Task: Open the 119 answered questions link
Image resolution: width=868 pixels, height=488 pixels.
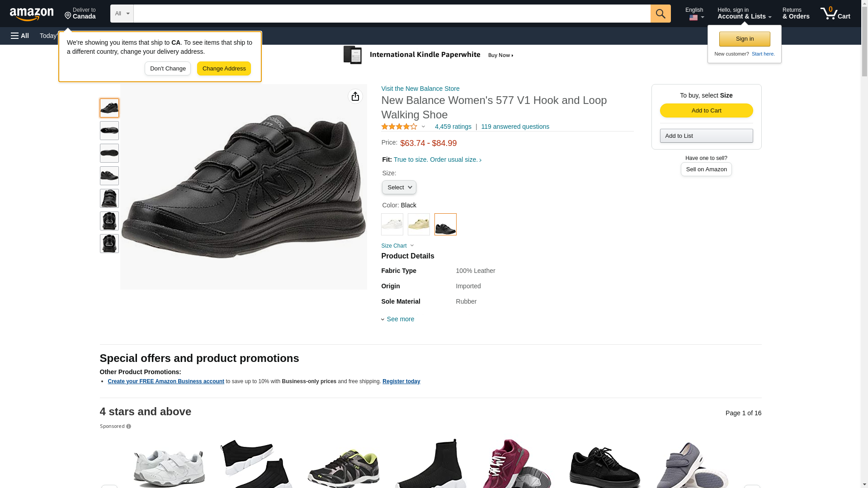Action: pos(515,127)
